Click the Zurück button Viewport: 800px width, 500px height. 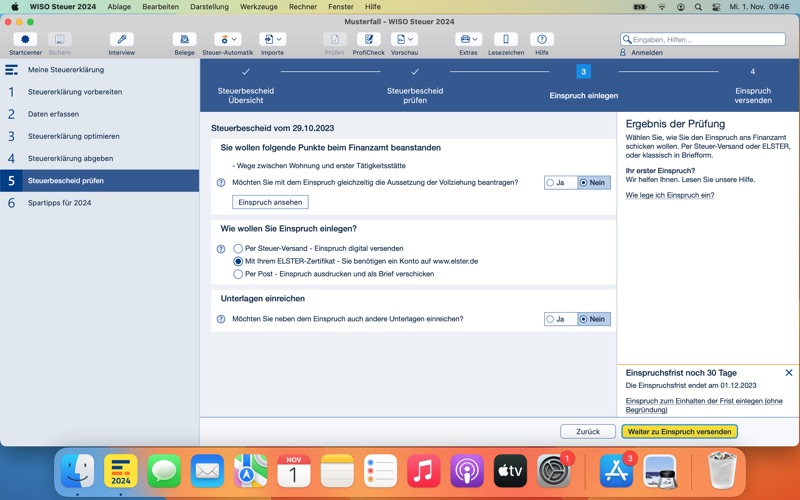click(588, 432)
